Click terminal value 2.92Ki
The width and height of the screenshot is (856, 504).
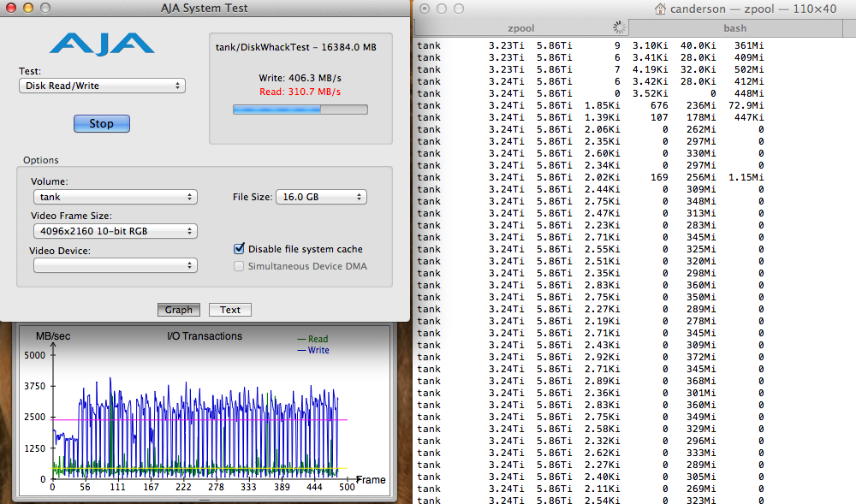point(602,357)
